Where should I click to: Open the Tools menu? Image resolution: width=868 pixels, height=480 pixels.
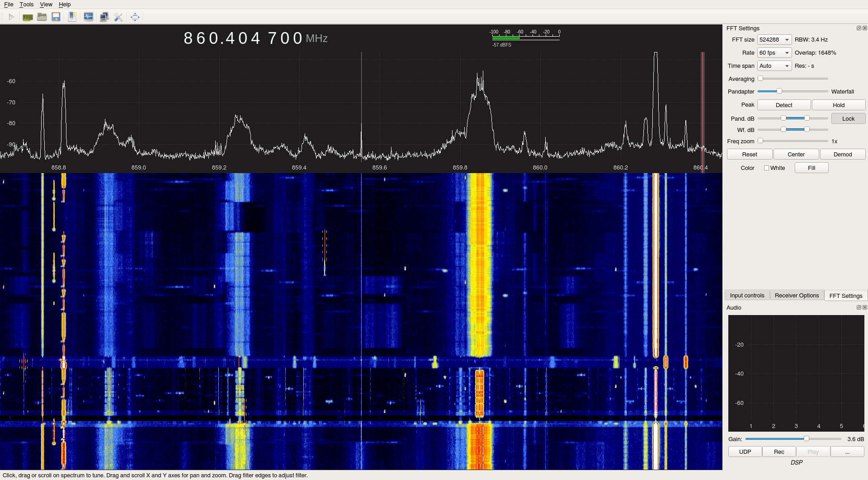click(x=26, y=5)
